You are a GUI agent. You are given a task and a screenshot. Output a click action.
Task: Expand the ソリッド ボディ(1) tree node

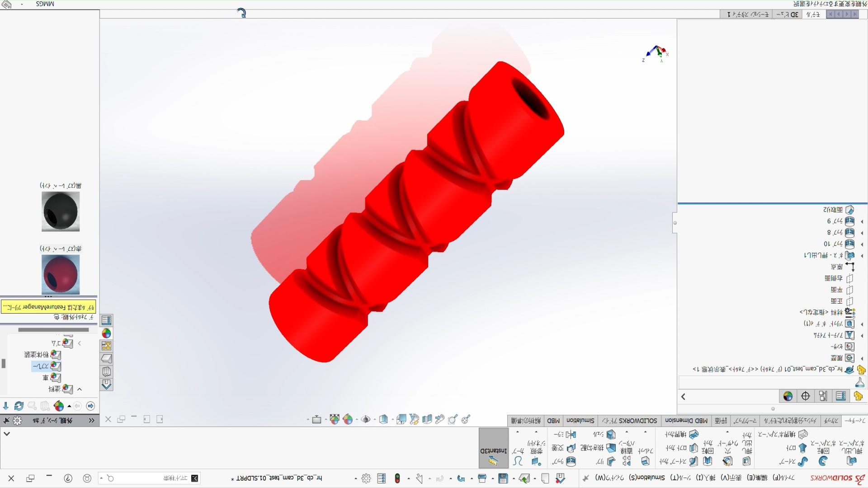click(862, 324)
